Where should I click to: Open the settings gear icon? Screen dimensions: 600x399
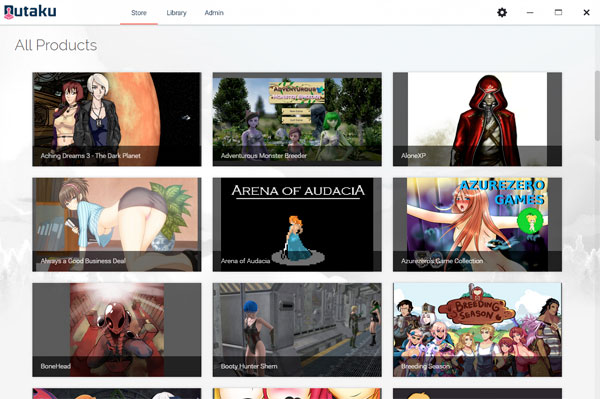[x=502, y=13]
